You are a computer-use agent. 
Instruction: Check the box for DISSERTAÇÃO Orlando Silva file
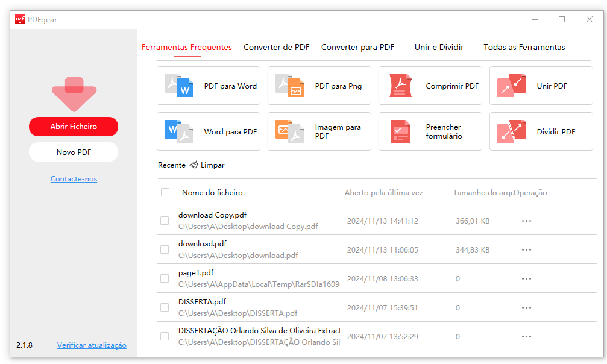click(x=165, y=336)
